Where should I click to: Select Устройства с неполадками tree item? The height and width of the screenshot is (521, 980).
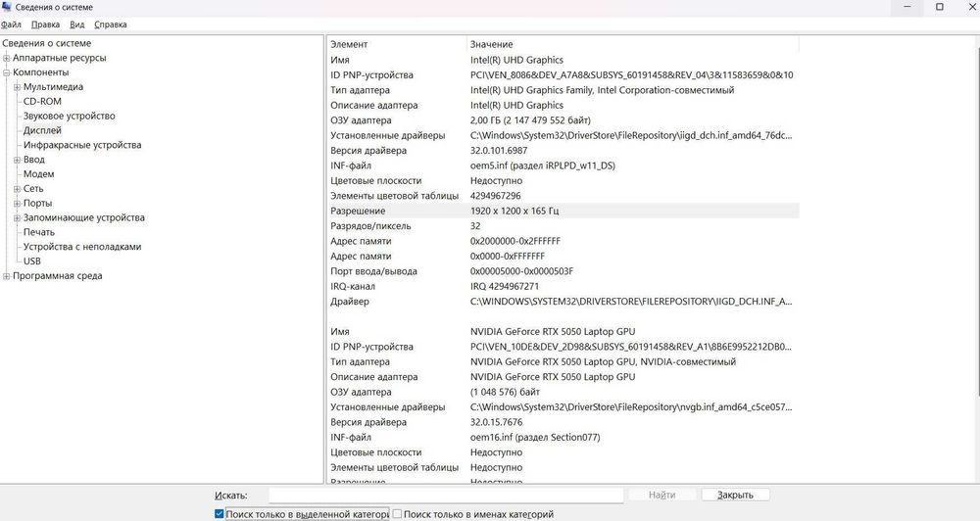point(82,247)
